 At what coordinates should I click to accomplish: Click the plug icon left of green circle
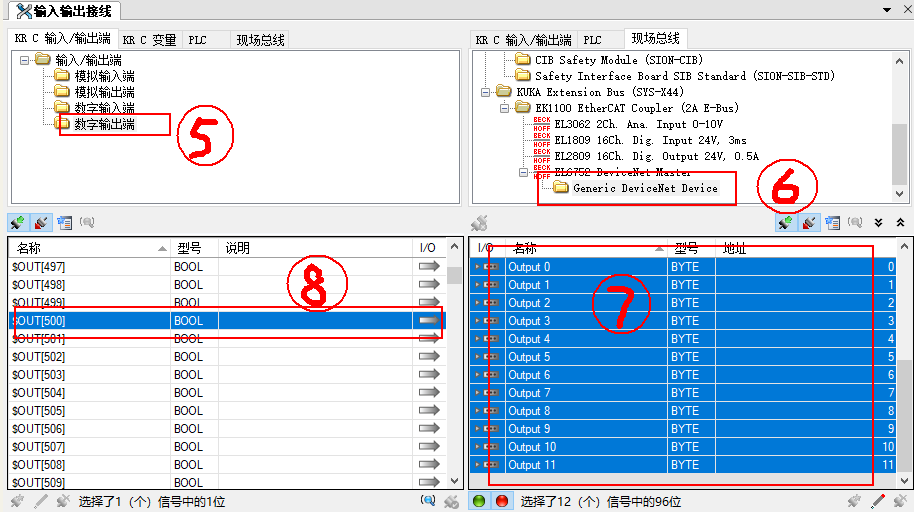point(451,501)
